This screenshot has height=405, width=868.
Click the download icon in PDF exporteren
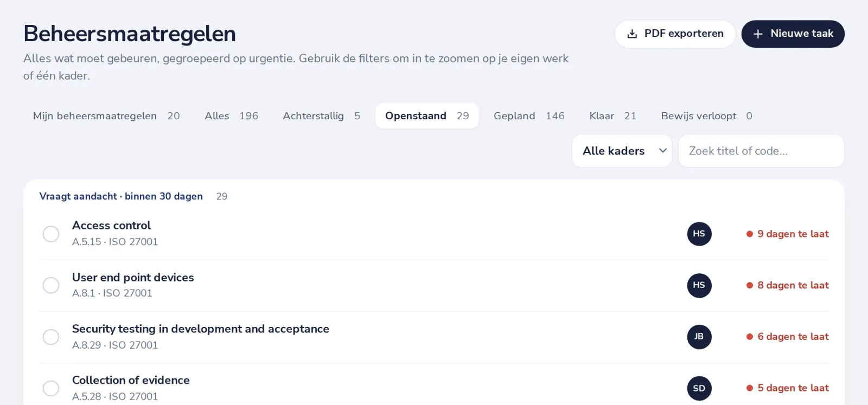click(x=632, y=34)
